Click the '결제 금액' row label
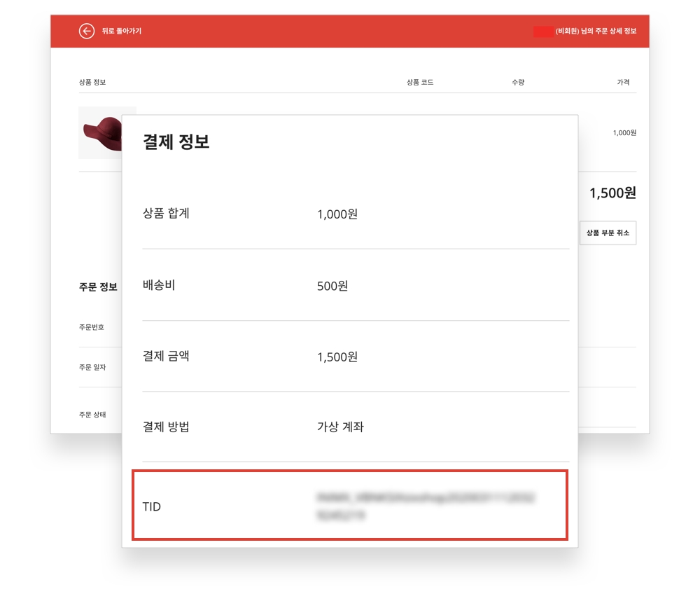The height and width of the screenshot is (594, 700). [x=166, y=357]
